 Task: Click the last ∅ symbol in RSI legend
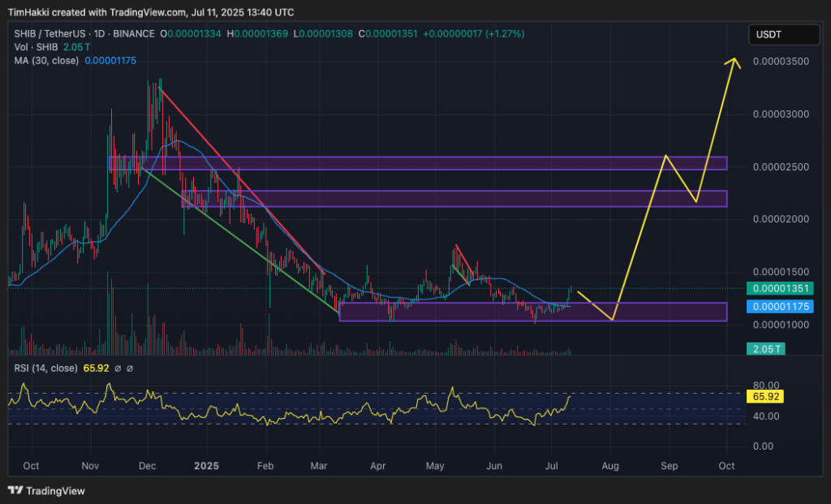tap(129, 368)
